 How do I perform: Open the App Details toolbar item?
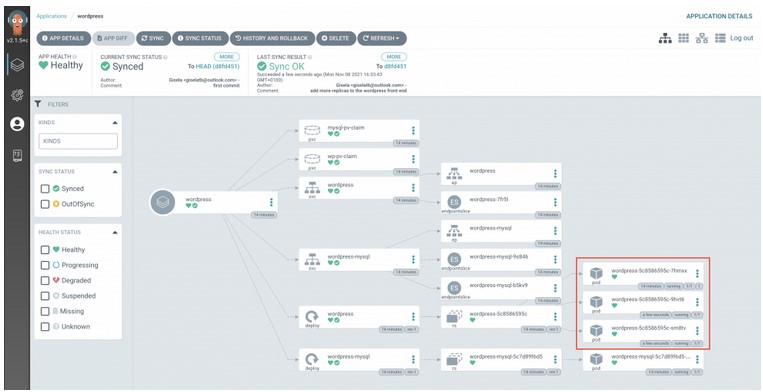point(63,38)
